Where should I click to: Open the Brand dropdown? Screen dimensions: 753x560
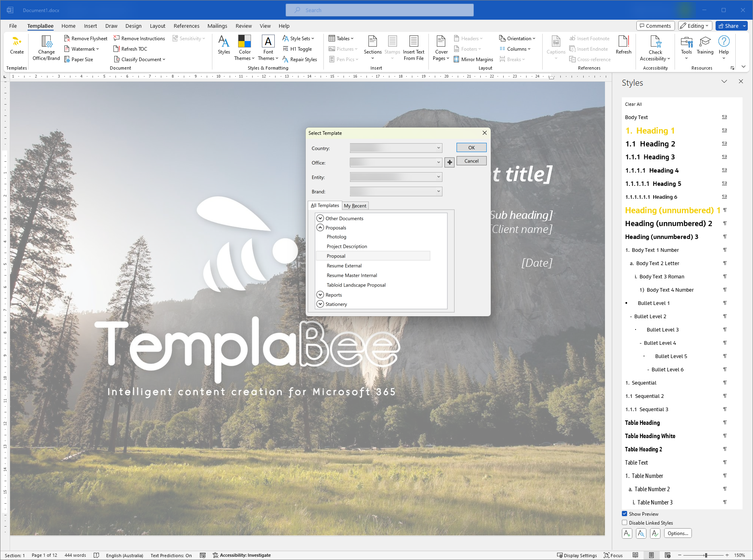(396, 191)
